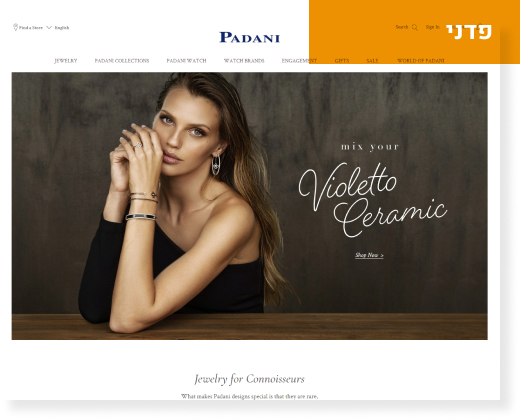Click the Violetto Ceramic script title

[372, 200]
